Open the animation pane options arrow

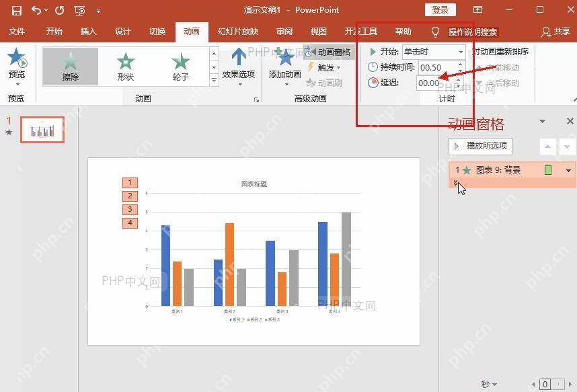click(542, 121)
